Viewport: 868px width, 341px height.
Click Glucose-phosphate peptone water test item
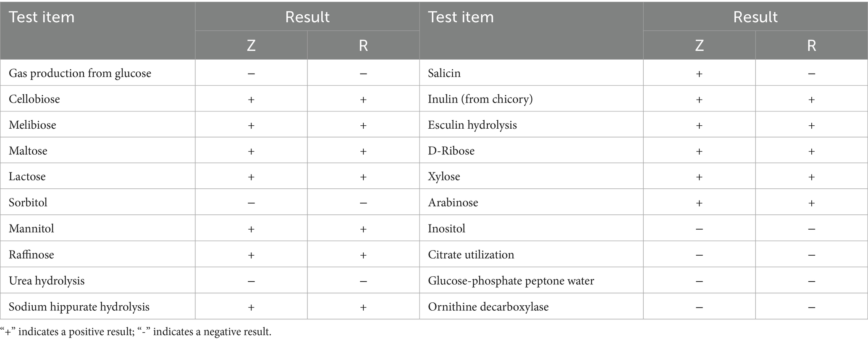click(511, 281)
